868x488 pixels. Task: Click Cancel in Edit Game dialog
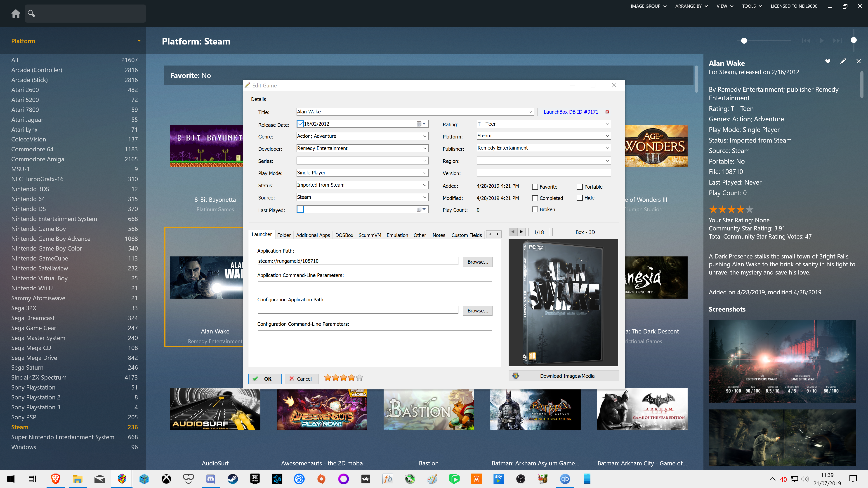click(301, 379)
